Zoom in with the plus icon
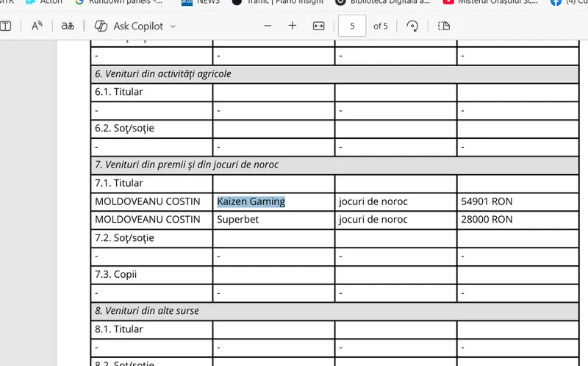 293,26
